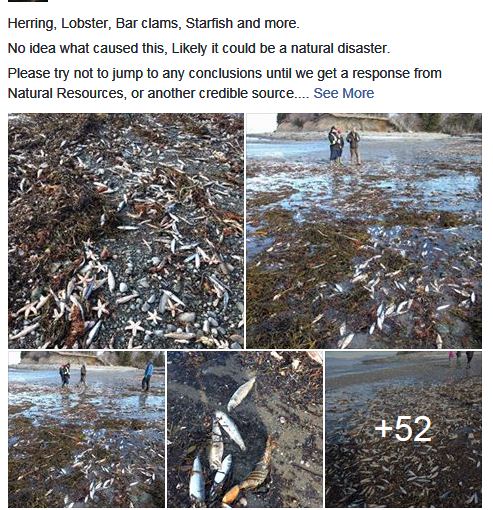Screen dimensions: 493x510
Task: Open the starfish and herring pebble photo
Action: (126, 231)
